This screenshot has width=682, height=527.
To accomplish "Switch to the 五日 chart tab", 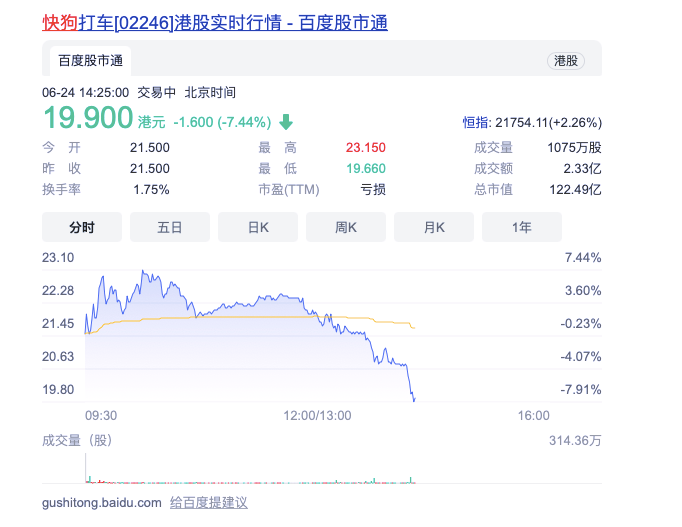I will pyautogui.click(x=170, y=227).
